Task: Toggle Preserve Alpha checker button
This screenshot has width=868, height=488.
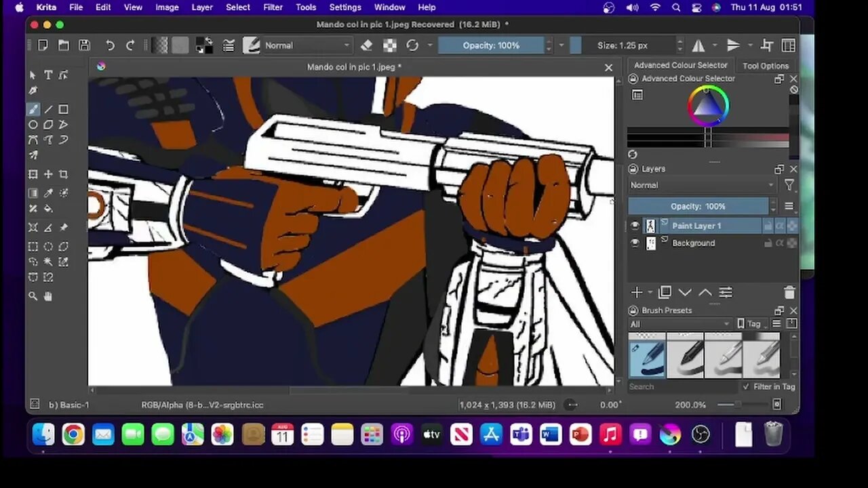Action: click(x=390, y=45)
